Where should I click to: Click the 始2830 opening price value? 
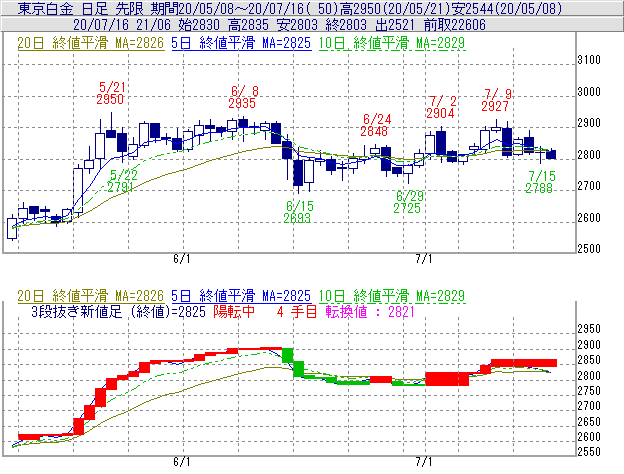point(199,25)
